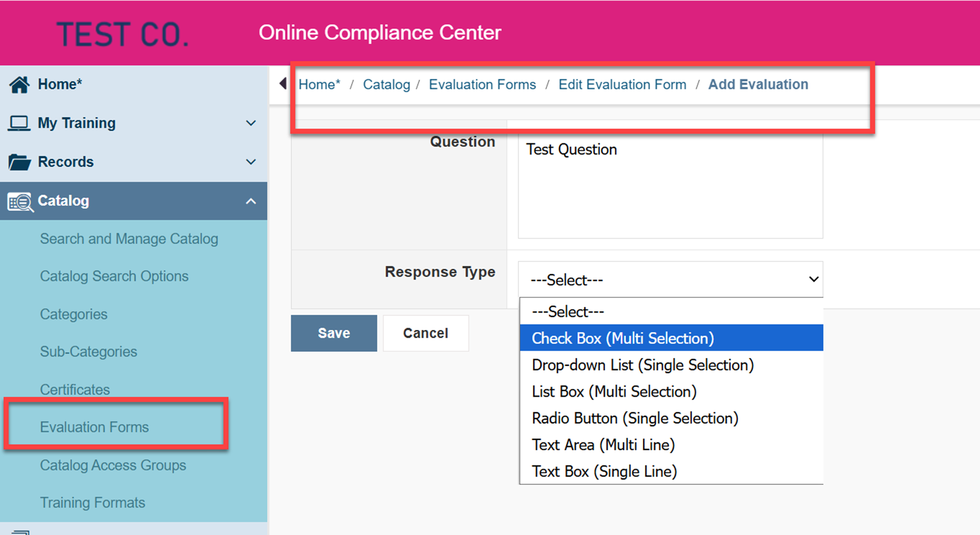Go to Edit Evaluation Form breadcrumb
This screenshot has width=980, height=535.
pyautogui.click(x=622, y=85)
